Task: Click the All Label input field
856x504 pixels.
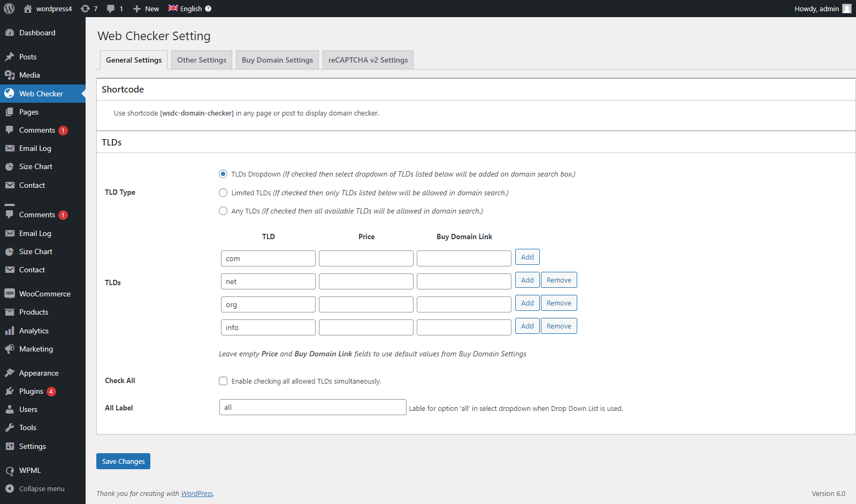Action: tap(313, 407)
